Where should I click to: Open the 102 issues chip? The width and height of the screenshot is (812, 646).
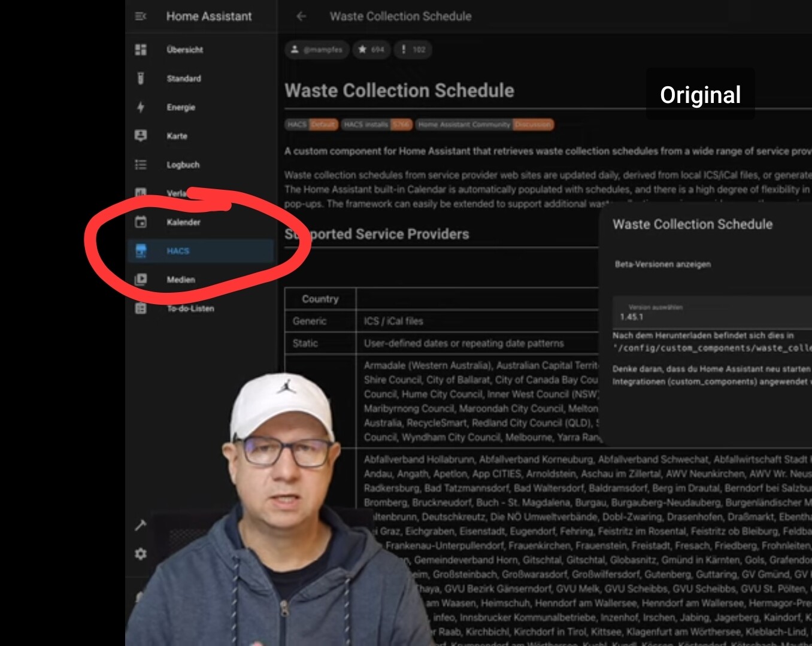[413, 50]
